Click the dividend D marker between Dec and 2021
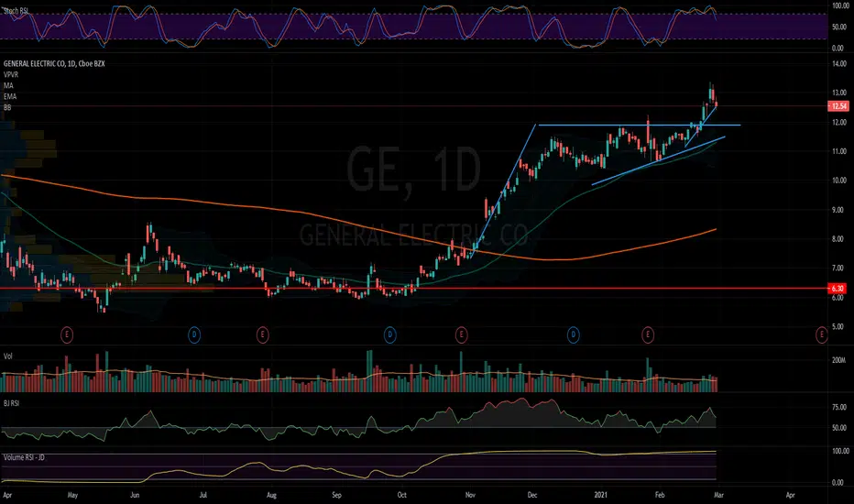The image size is (854, 504). (x=573, y=334)
